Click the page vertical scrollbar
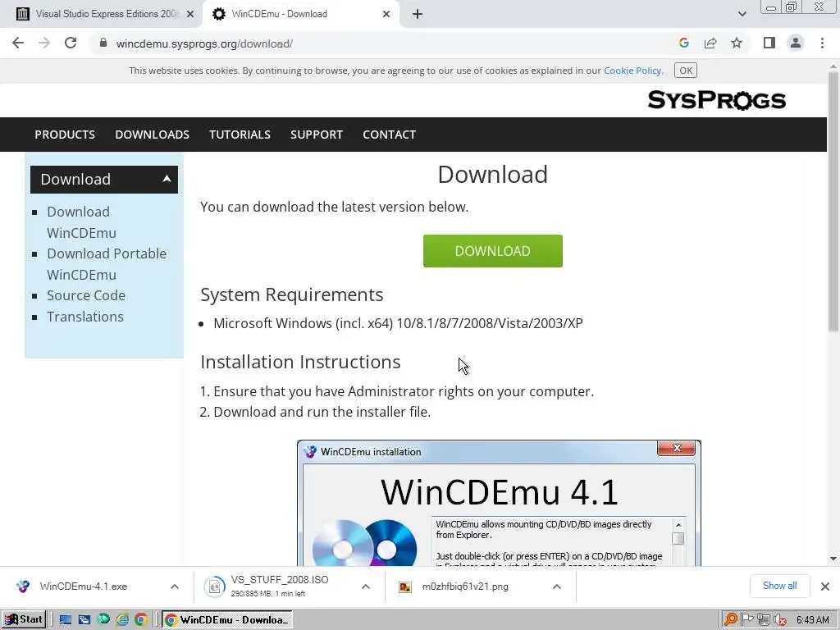 click(833, 203)
